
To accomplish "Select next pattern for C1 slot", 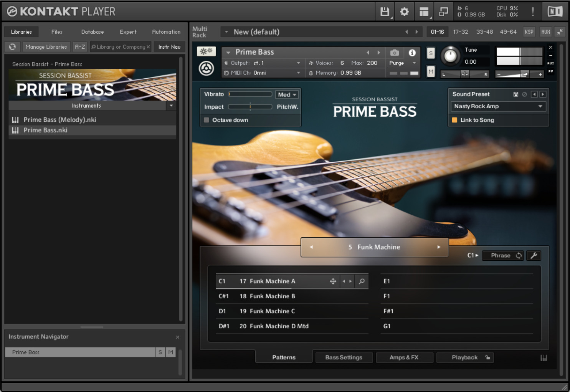I will 350,281.
